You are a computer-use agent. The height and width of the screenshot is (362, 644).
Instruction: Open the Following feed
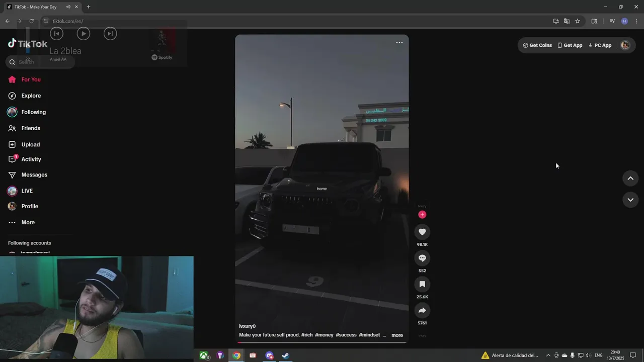(x=27, y=112)
